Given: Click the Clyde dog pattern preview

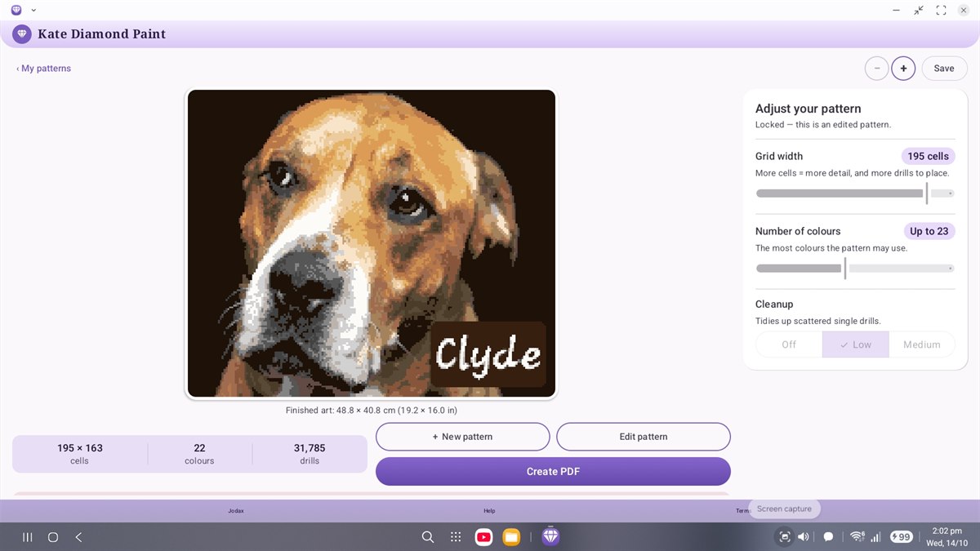Looking at the screenshot, I should (372, 243).
